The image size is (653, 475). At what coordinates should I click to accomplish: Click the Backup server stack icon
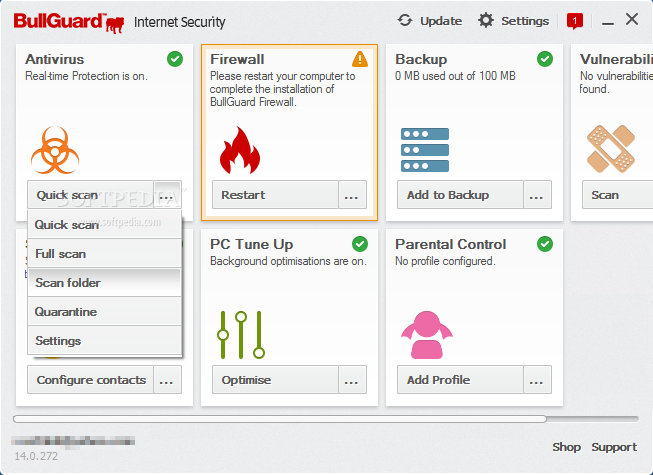point(425,150)
